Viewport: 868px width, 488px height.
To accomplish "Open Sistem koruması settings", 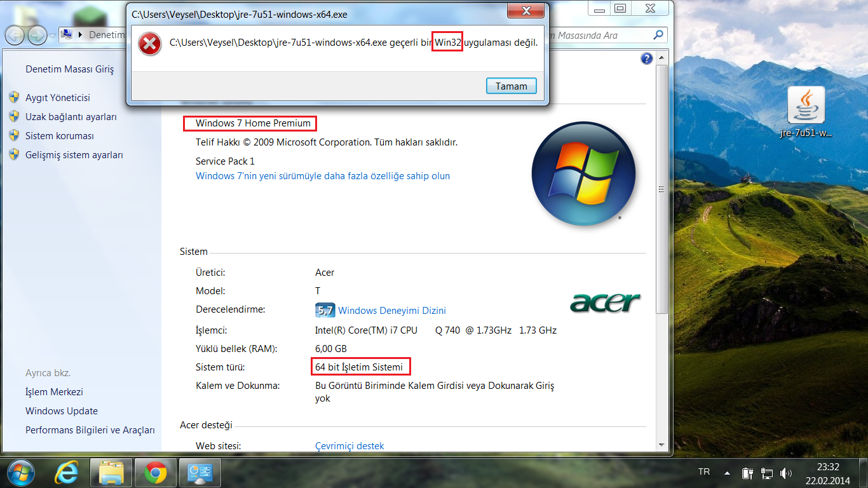I will (60, 136).
